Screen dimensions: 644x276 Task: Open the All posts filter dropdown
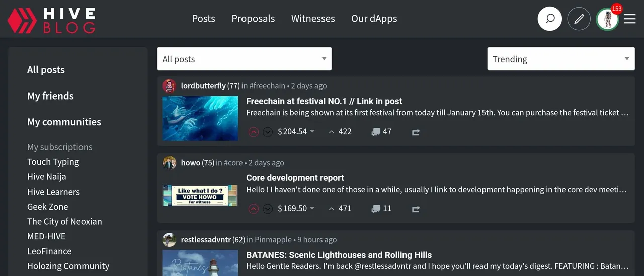point(245,59)
